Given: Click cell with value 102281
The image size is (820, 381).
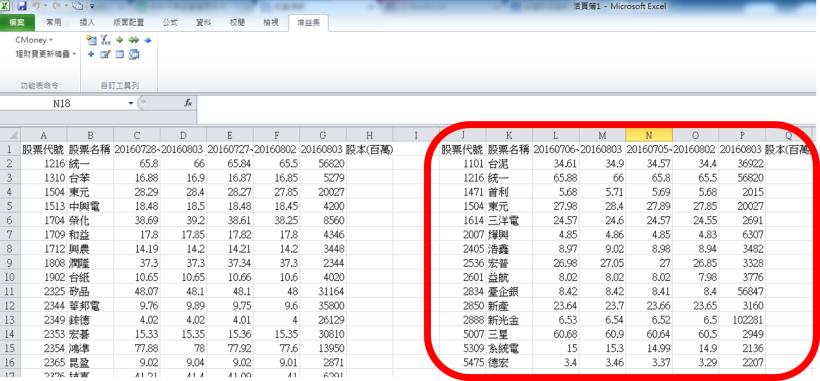Looking at the screenshot, I should pyautogui.click(x=742, y=319).
